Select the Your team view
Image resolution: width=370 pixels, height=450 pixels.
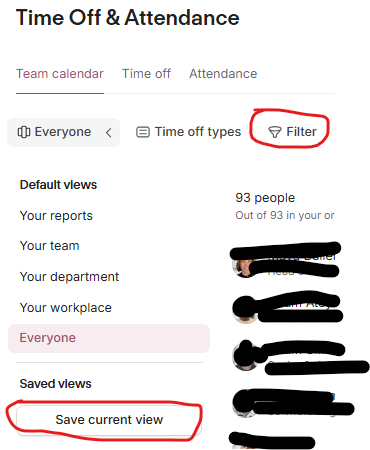click(50, 246)
